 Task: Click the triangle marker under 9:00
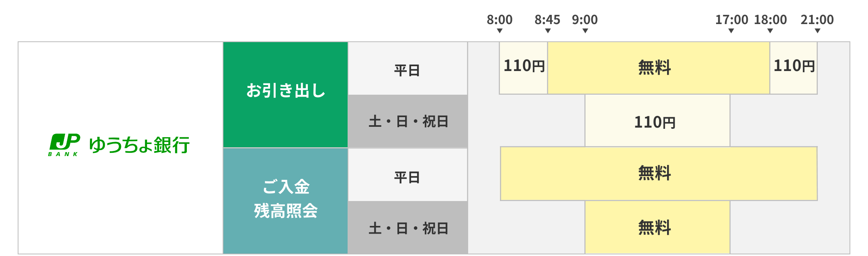point(585,31)
